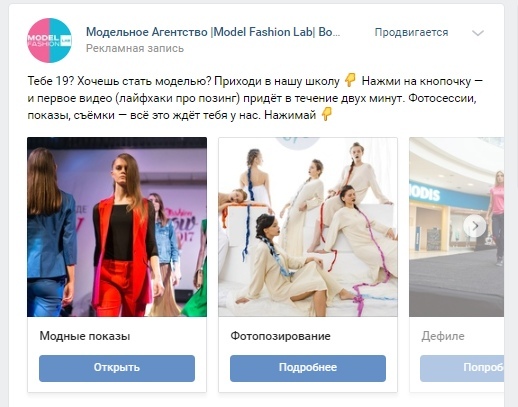Click the pointing hand emoji after 'школу'
The image size is (518, 407).
pos(350,80)
